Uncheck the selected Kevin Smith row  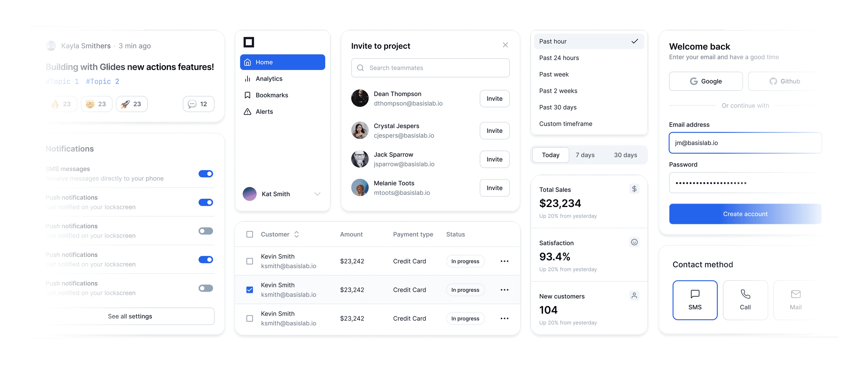point(249,290)
